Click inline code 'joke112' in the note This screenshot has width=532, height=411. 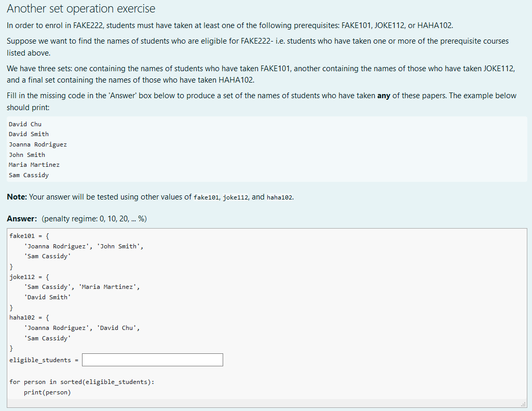236,197
